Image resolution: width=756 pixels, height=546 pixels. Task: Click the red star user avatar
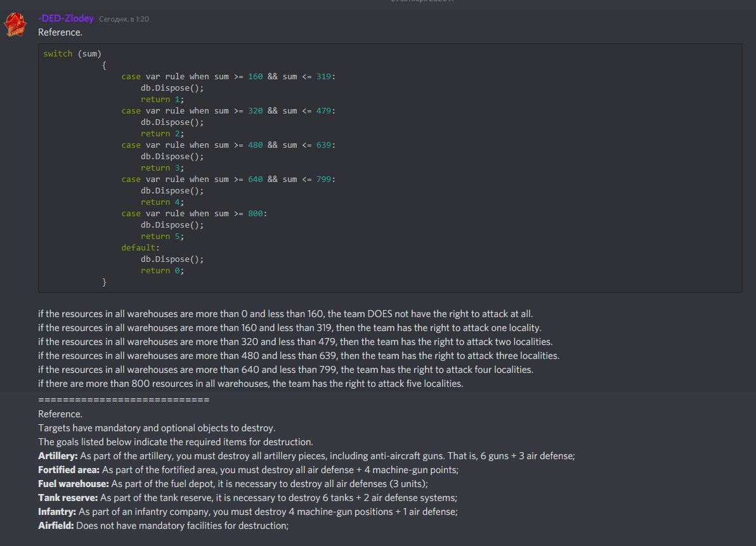pyautogui.click(x=15, y=25)
